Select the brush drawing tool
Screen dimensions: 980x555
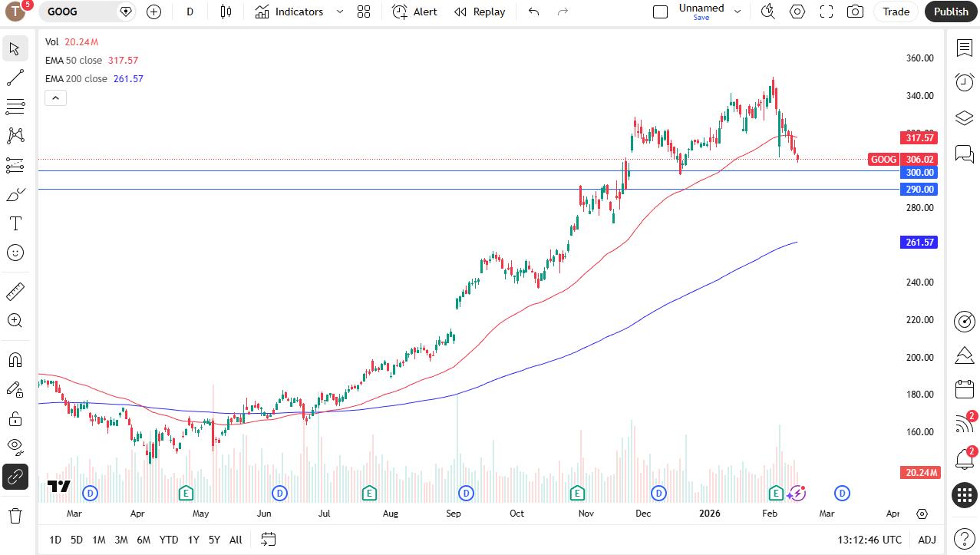(x=15, y=194)
